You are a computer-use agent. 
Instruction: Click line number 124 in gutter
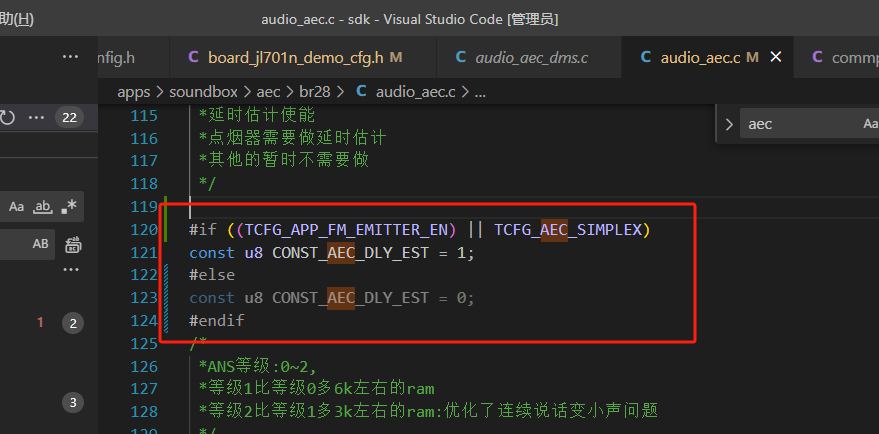tap(144, 321)
